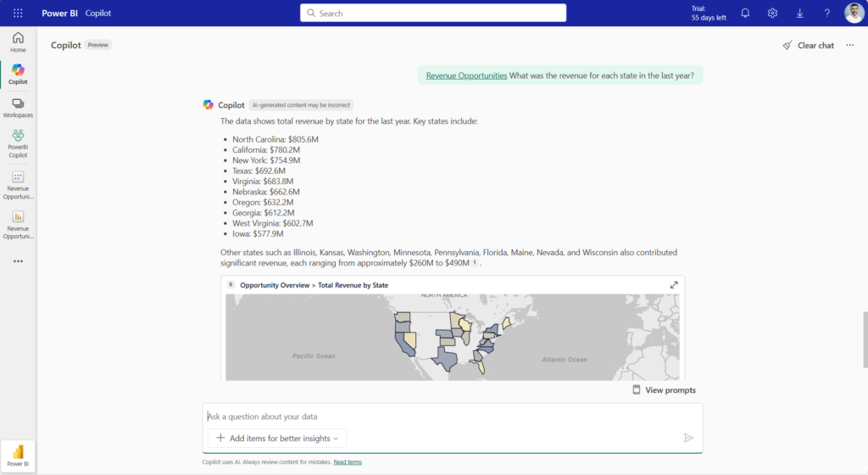Expand the map visual to full size
Screen dimensions: 868x475
674,285
